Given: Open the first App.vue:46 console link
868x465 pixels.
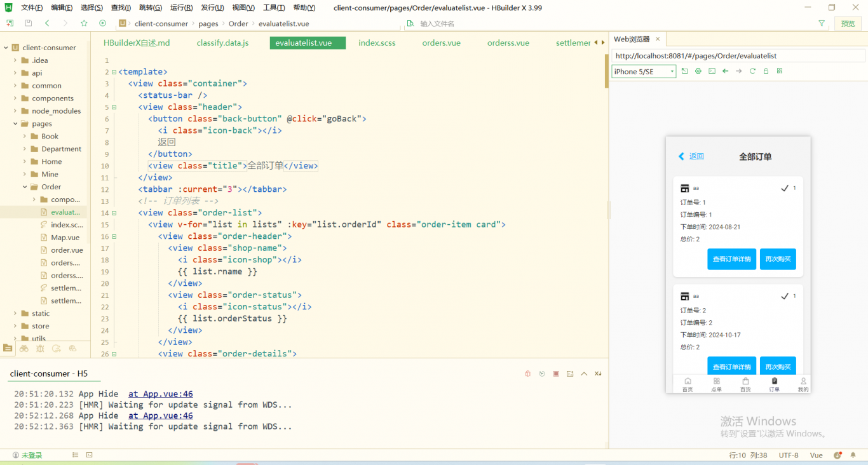Looking at the screenshot, I should click(161, 394).
